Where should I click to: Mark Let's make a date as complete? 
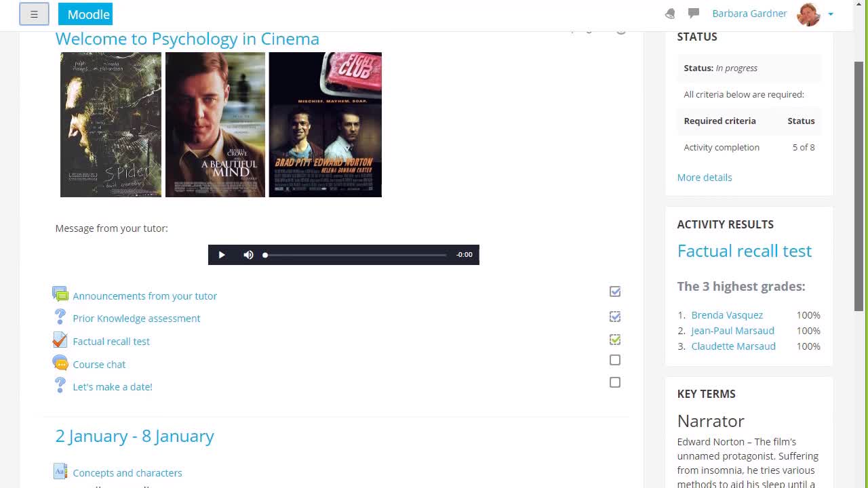pyautogui.click(x=615, y=382)
